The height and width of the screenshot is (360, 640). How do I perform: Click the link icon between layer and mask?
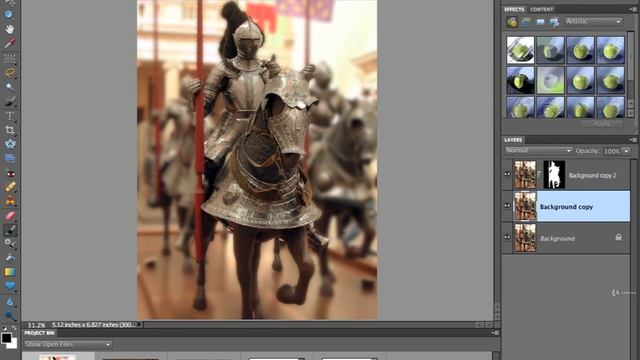540,174
